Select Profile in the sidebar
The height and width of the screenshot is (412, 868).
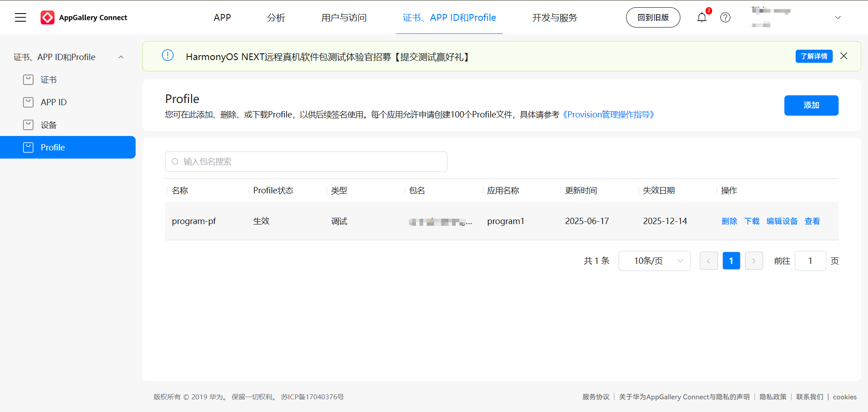[68, 147]
